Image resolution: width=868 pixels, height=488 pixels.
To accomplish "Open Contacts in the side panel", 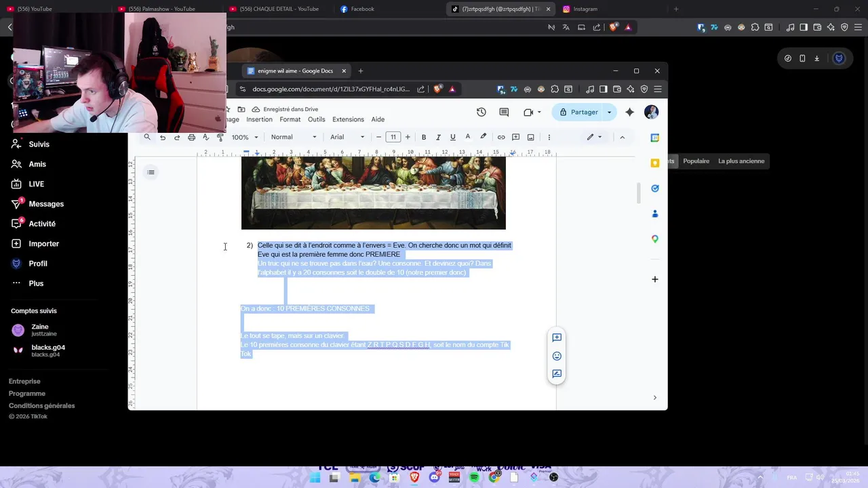I will [x=655, y=213].
